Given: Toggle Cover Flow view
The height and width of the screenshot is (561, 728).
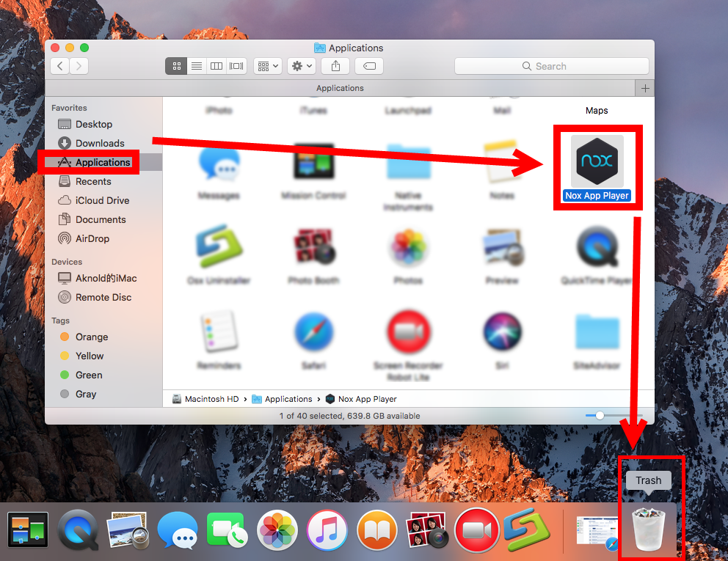Looking at the screenshot, I should pos(236,66).
